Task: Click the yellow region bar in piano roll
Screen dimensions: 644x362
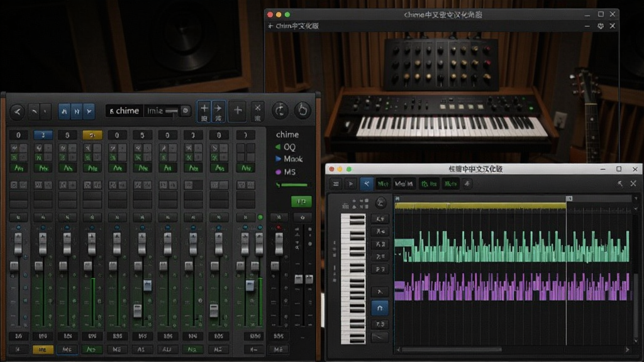Action: 480,206
